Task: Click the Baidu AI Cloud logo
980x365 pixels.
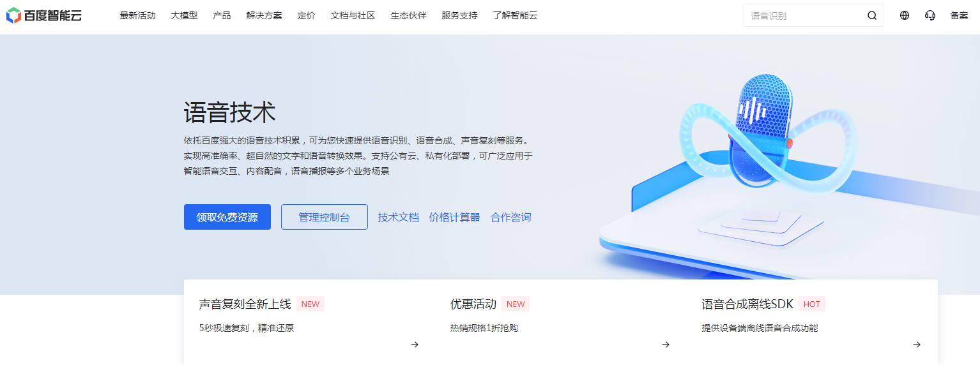Action: (x=44, y=15)
